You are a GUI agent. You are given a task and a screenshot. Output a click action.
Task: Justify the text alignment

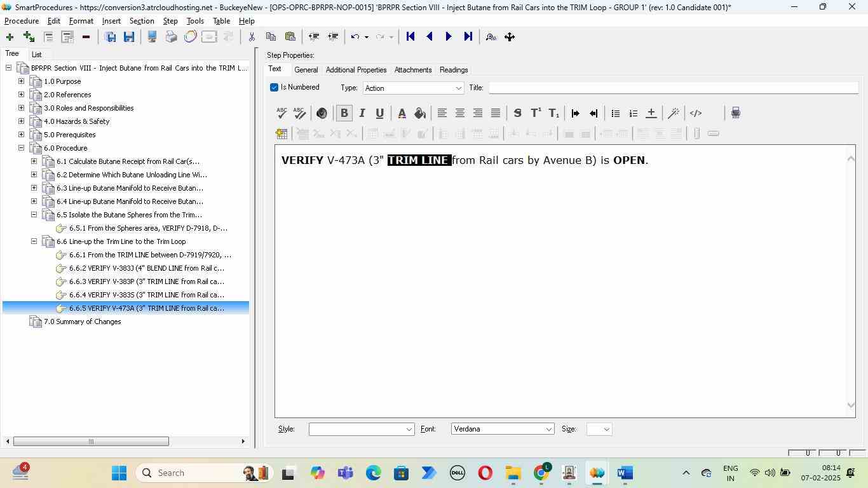496,113
